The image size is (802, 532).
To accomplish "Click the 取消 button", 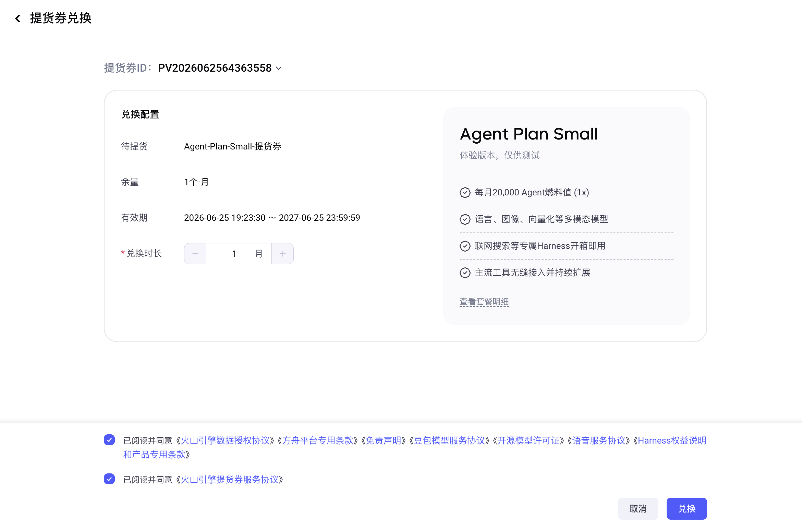I will pyautogui.click(x=638, y=509).
